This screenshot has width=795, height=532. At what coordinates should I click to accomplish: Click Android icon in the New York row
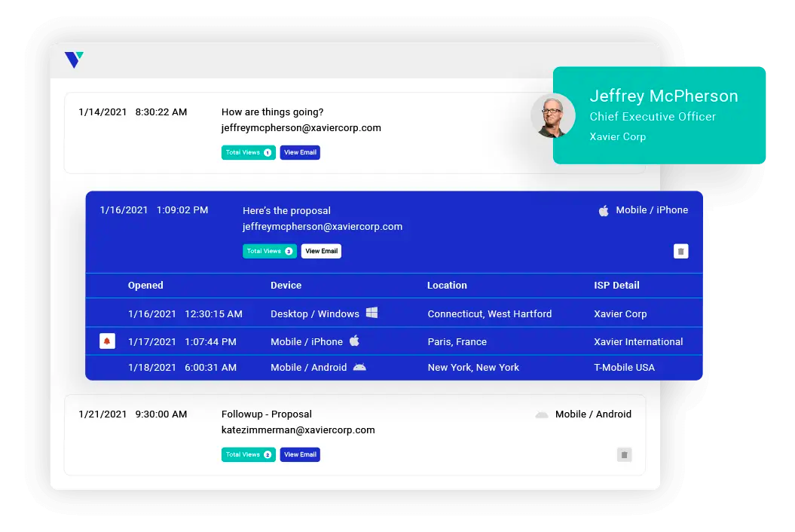point(359,367)
